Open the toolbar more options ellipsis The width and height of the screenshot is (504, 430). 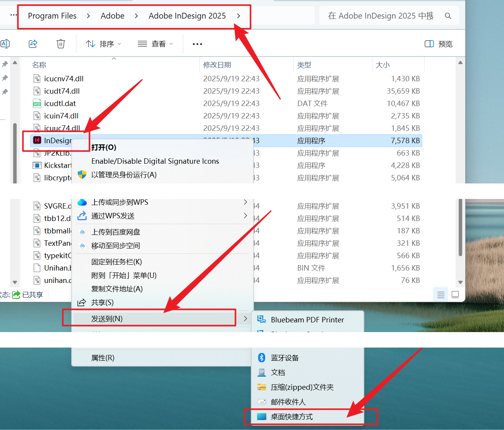tap(197, 44)
